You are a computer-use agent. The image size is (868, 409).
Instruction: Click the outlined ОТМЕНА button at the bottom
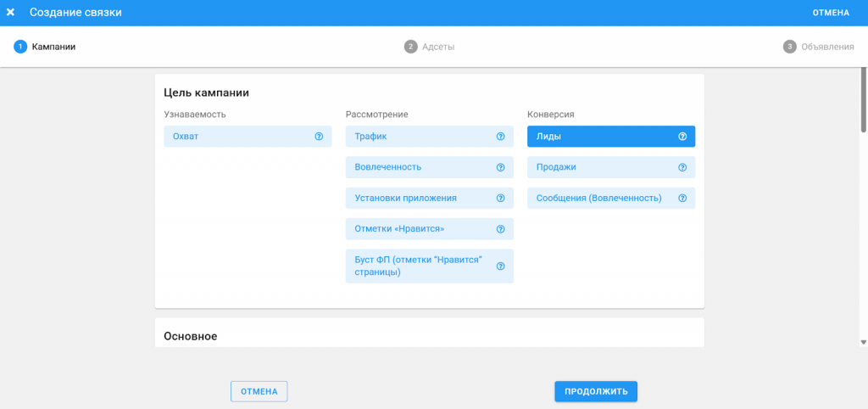point(259,391)
